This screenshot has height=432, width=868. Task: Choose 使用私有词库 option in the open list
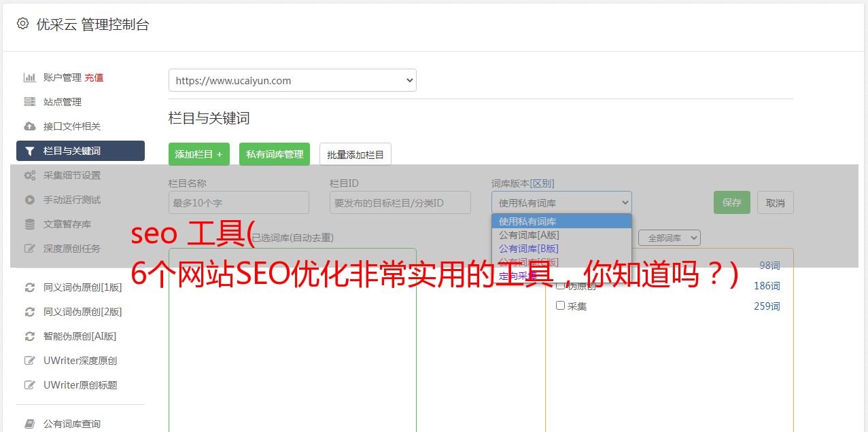[561, 221]
